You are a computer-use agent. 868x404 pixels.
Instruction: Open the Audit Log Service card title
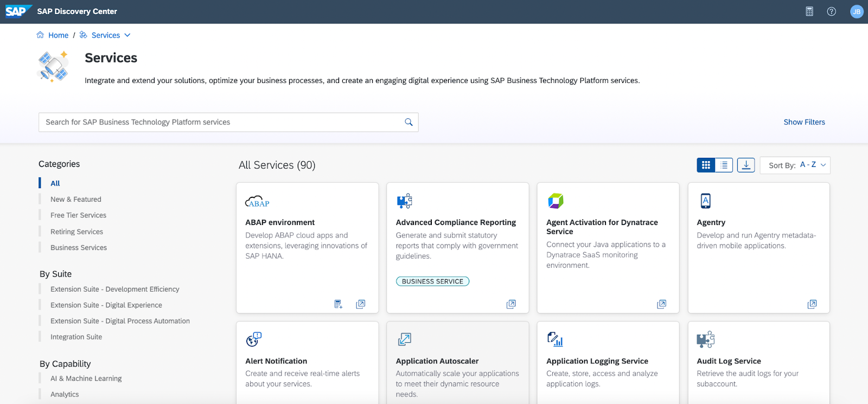729,361
